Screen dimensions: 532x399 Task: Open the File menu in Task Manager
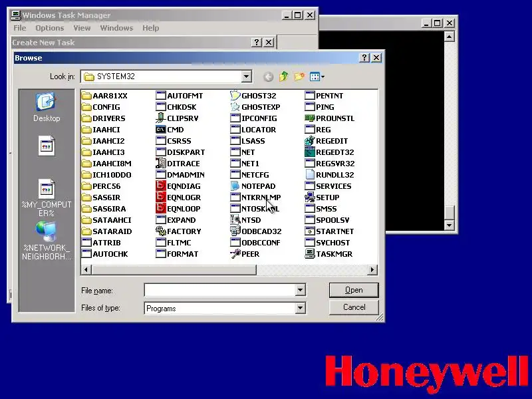(20, 28)
